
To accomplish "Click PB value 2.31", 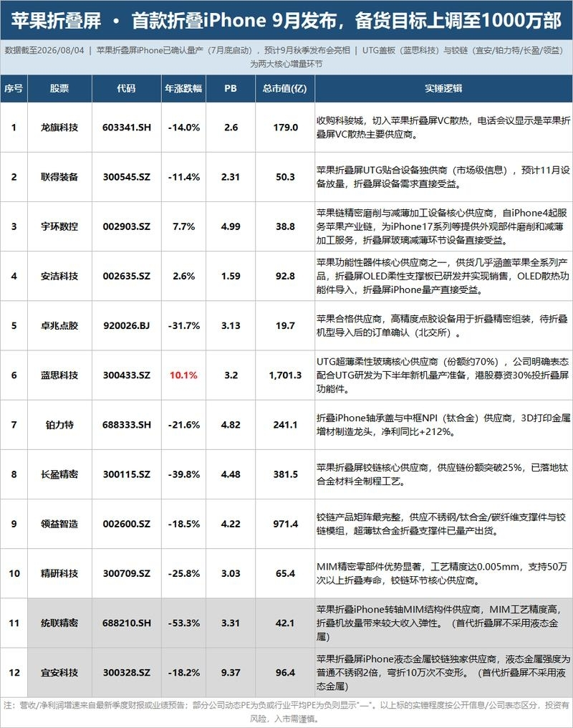I will tap(231, 177).
